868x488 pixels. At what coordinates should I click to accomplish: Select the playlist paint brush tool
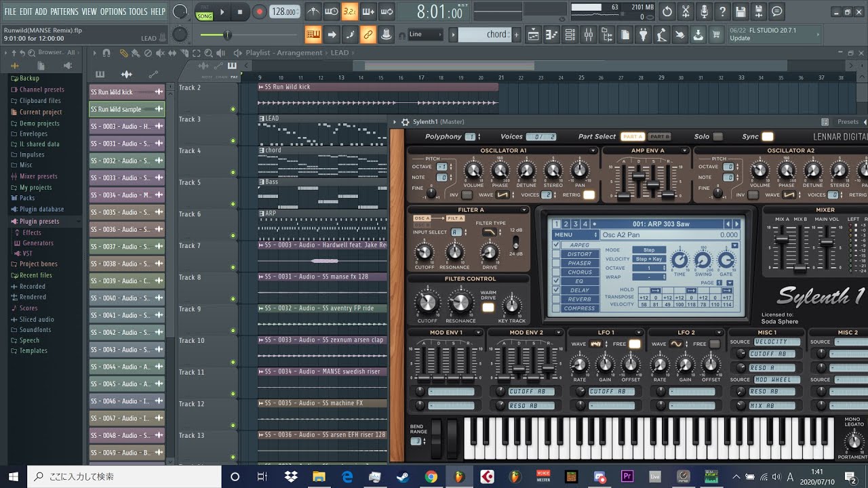136,53
